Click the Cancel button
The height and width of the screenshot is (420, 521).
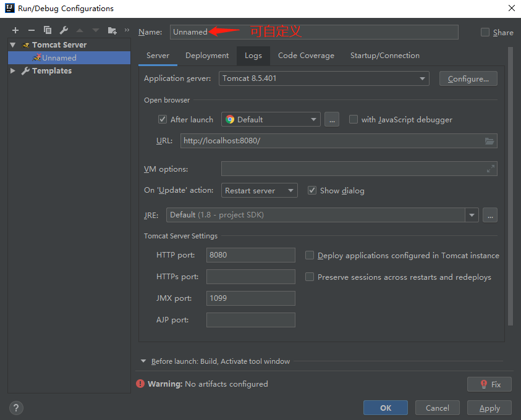coord(438,408)
